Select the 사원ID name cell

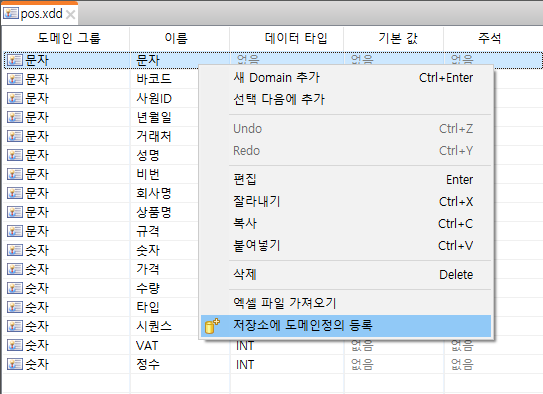tap(154, 98)
